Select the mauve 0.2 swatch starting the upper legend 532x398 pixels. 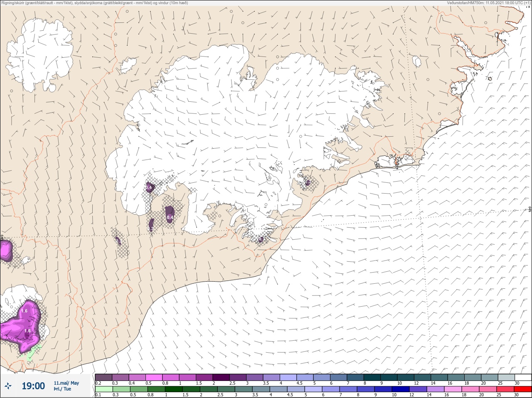(103, 377)
